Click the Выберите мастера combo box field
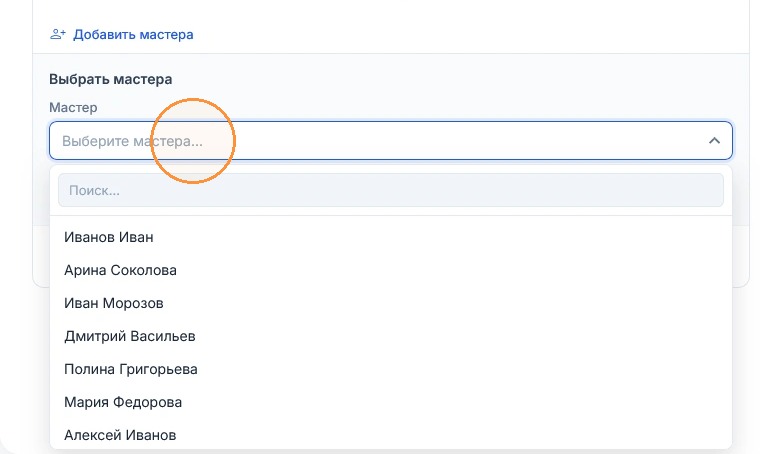 point(391,141)
